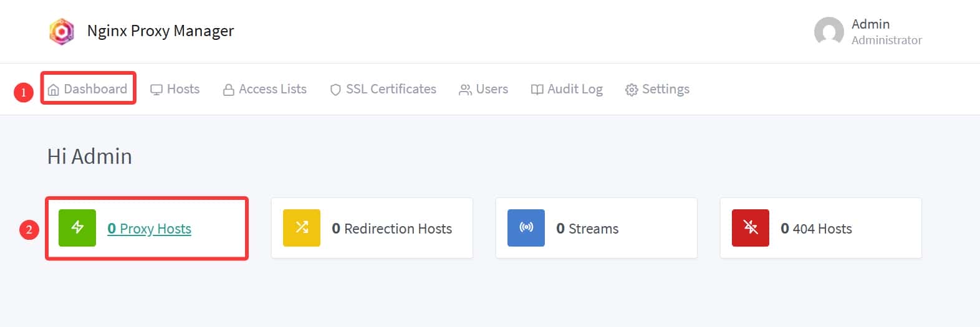
Task: Click the shield icon beside SSL Certificates
Action: [x=335, y=90]
